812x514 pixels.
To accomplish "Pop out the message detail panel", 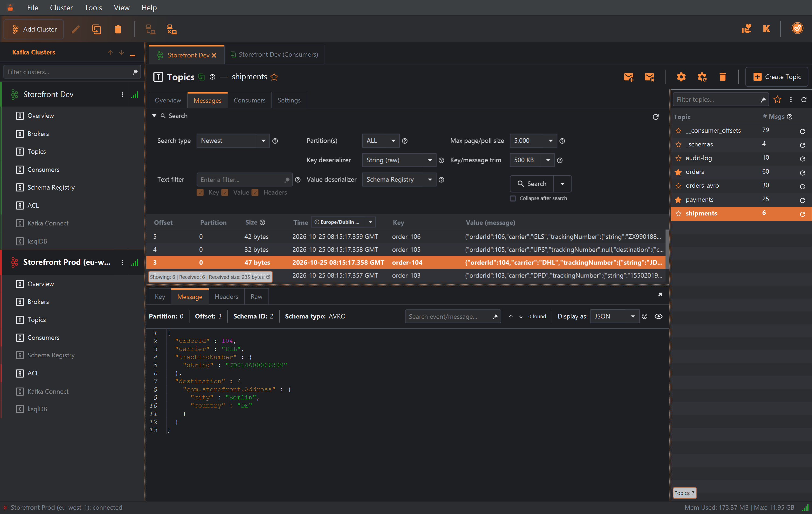I will (660, 295).
